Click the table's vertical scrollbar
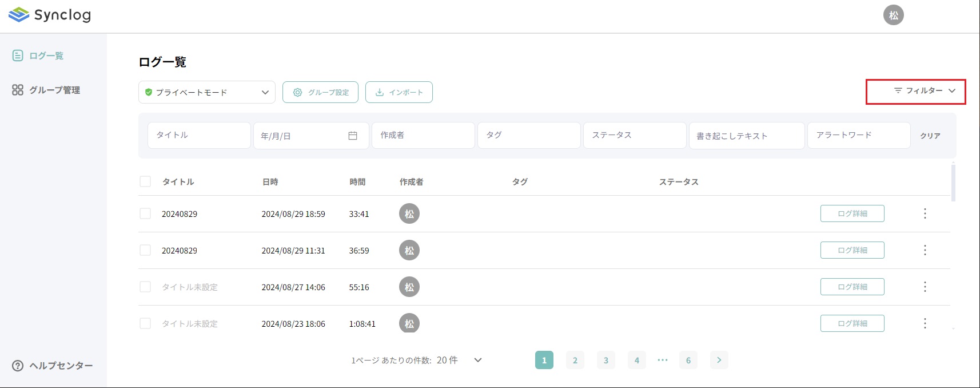Screen dimensions: 980x388 tap(953, 183)
